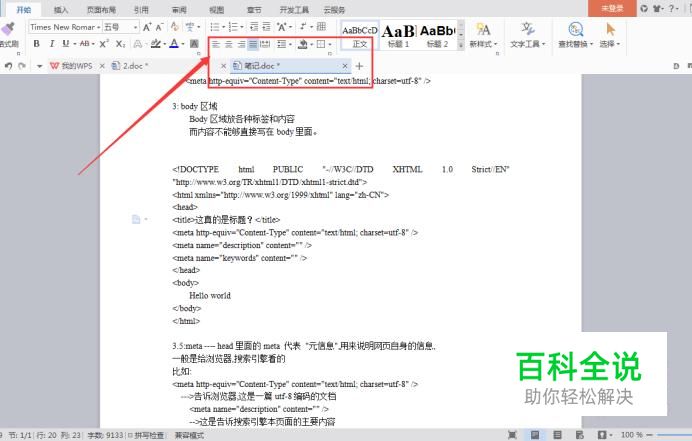Click the bulleted list icon
Viewport: 692px width, 441px height.
[x=215, y=27]
